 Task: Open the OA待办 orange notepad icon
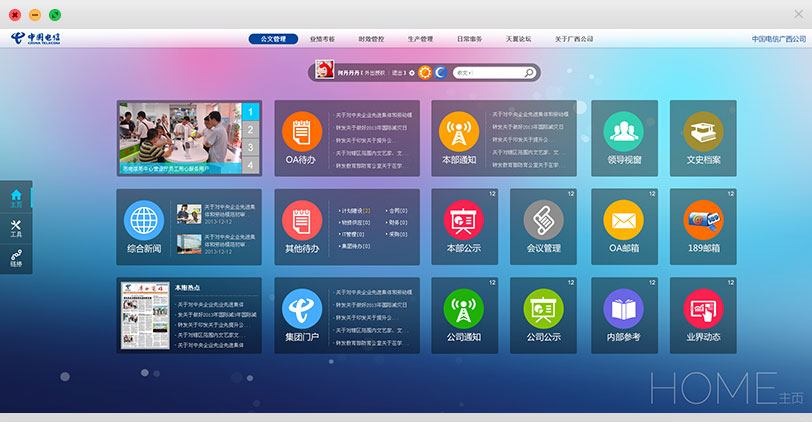pos(302,132)
